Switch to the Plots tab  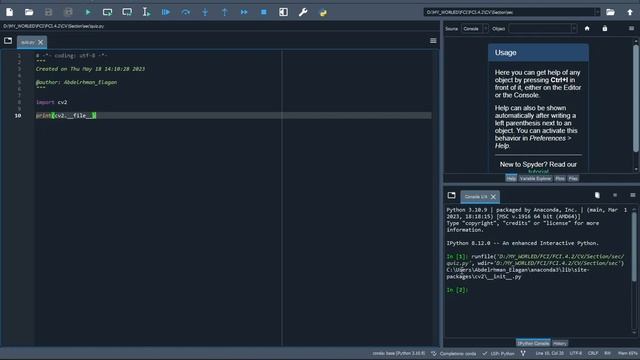point(560,178)
